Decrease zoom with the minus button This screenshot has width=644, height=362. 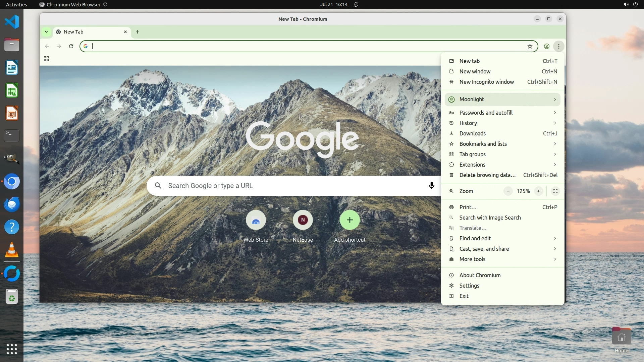(x=508, y=191)
